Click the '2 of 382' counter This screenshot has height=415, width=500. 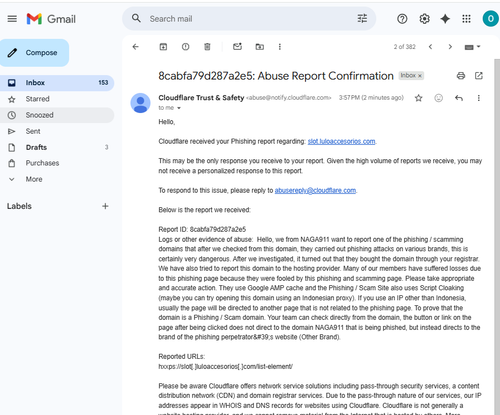(404, 47)
